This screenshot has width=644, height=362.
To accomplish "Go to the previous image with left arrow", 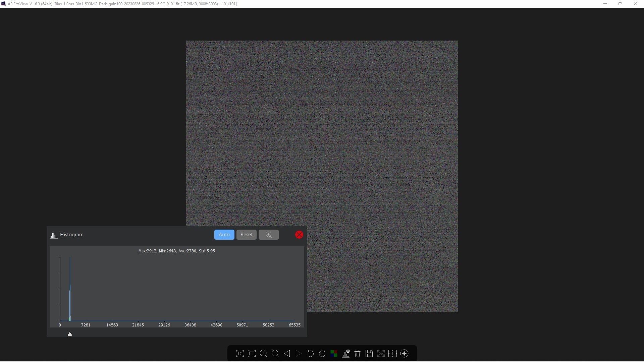I will (287, 354).
